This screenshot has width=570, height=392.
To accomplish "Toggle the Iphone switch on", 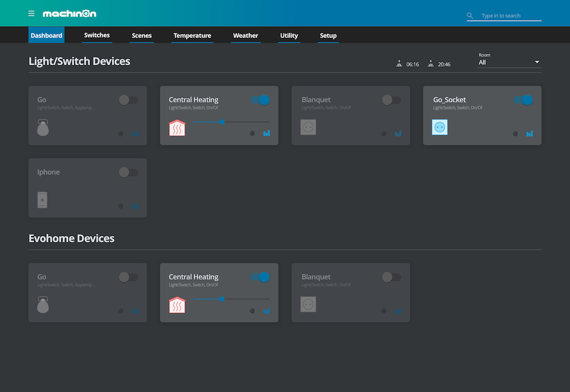I will click(x=129, y=173).
